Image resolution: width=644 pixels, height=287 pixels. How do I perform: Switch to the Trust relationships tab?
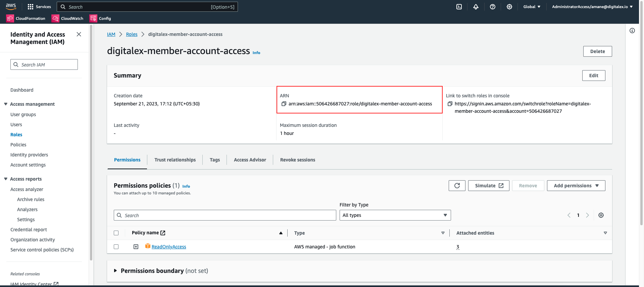coord(175,160)
